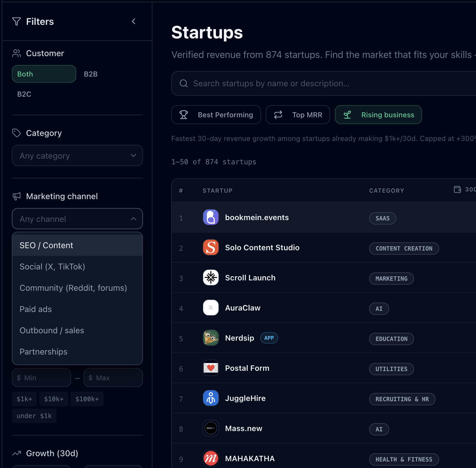Select the Both customer option

tap(44, 74)
